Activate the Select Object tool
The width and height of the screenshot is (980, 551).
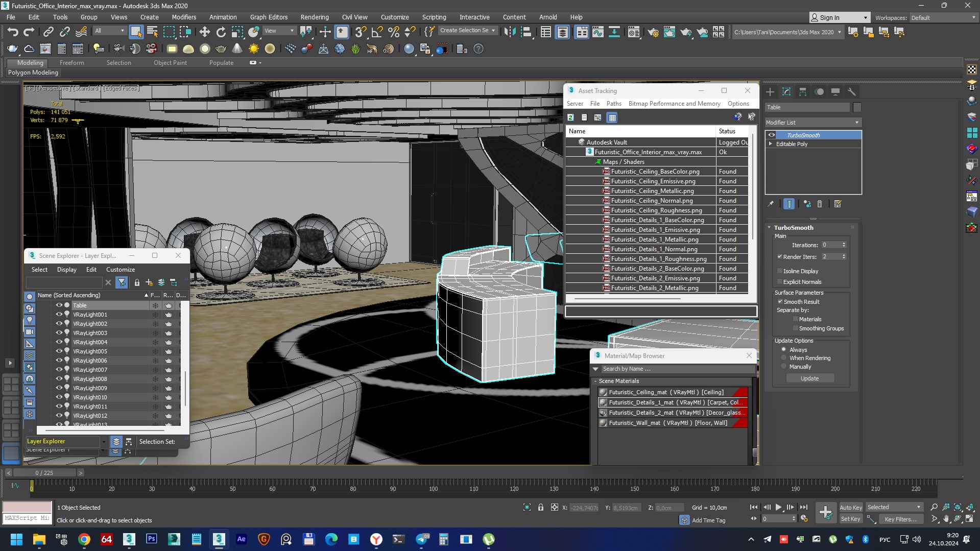pyautogui.click(x=136, y=32)
